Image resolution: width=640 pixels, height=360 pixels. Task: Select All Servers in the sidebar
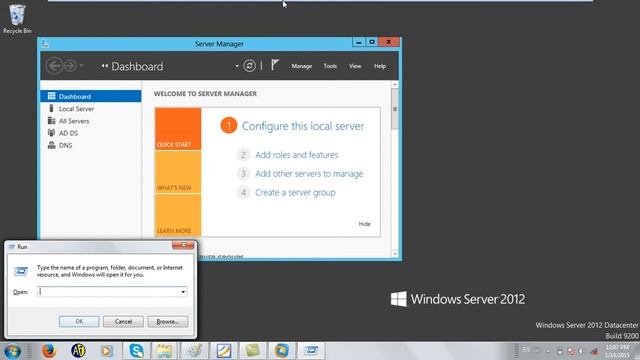(91, 121)
